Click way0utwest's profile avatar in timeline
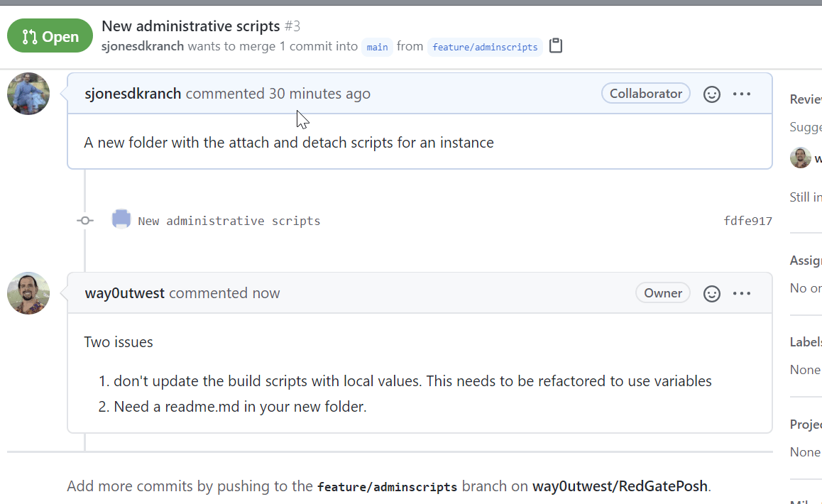The image size is (822, 504). click(x=28, y=293)
